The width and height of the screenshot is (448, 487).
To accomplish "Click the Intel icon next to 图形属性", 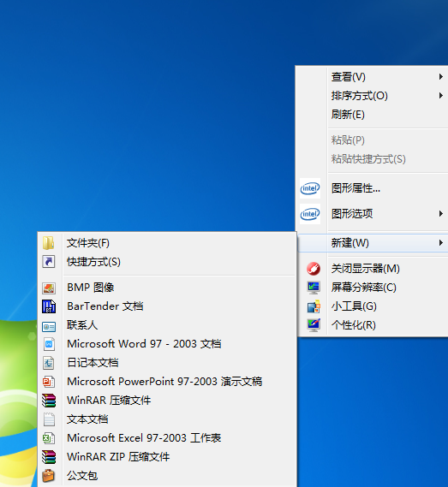I will click(x=309, y=188).
